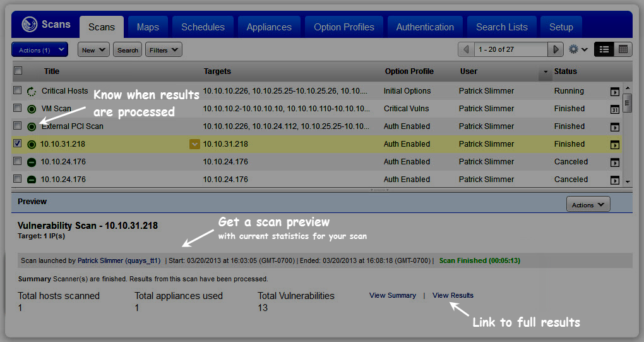Open the quick-view icon on the External PCI Scan row

[615, 127]
